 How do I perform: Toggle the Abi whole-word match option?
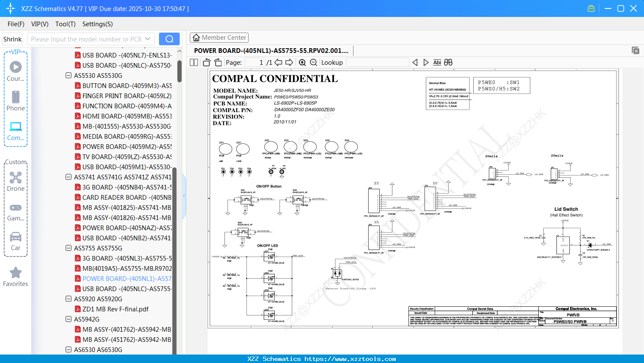click(x=437, y=63)
